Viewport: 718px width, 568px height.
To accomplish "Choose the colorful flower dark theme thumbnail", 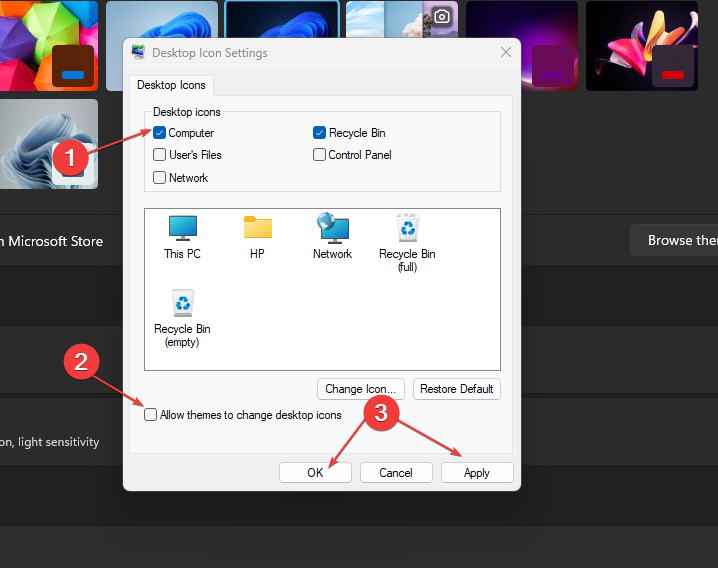I will pos(642,45).
